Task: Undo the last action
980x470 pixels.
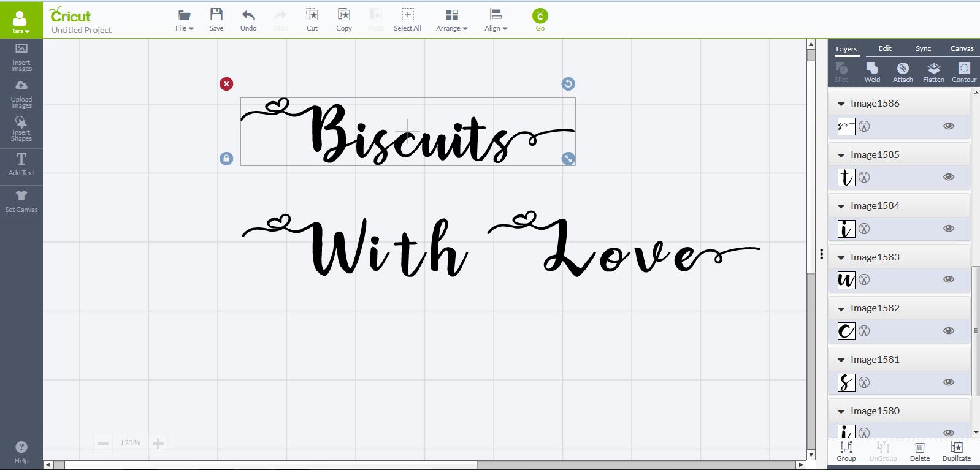Action: coord(248,20)
